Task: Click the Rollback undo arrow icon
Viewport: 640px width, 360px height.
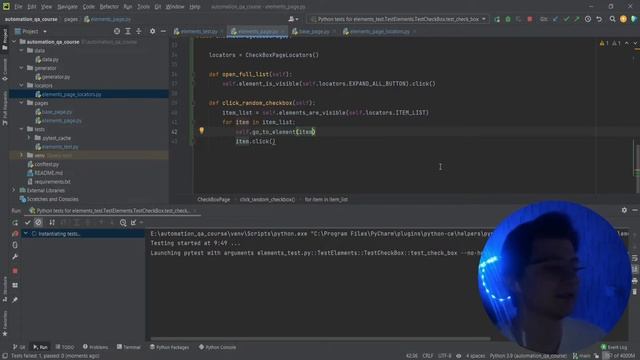Action: click(x=599, y=19)
